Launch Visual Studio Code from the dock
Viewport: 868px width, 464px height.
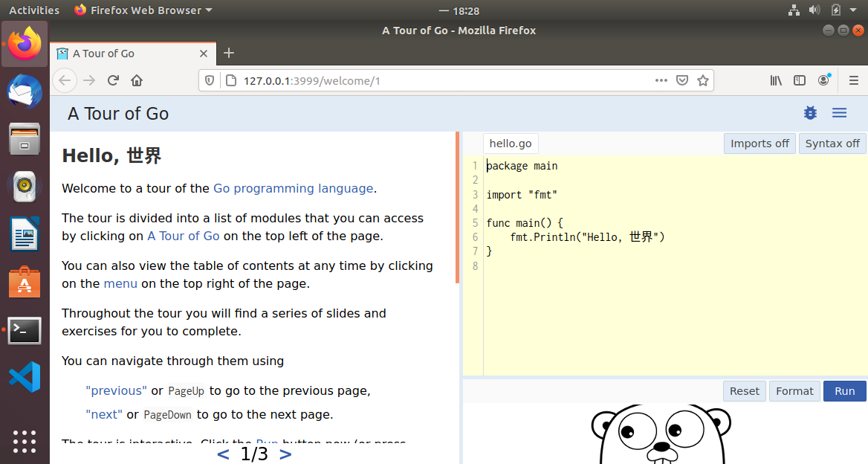coord(25,377)
